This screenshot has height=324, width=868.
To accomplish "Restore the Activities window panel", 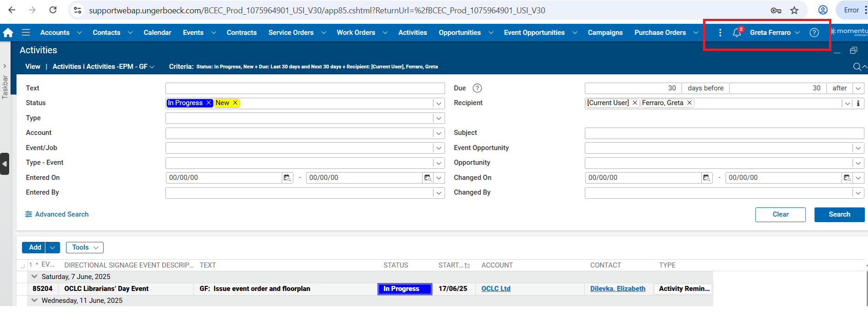I will [853, 50].
